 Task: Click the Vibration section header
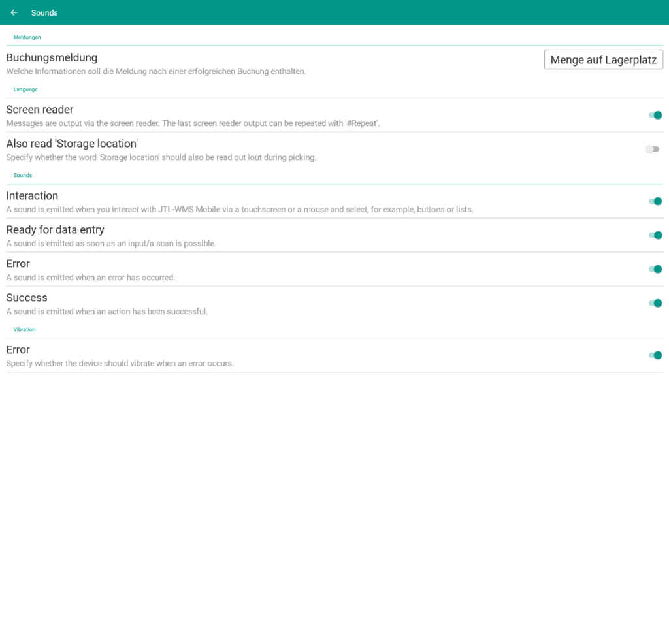coord(24,330)
